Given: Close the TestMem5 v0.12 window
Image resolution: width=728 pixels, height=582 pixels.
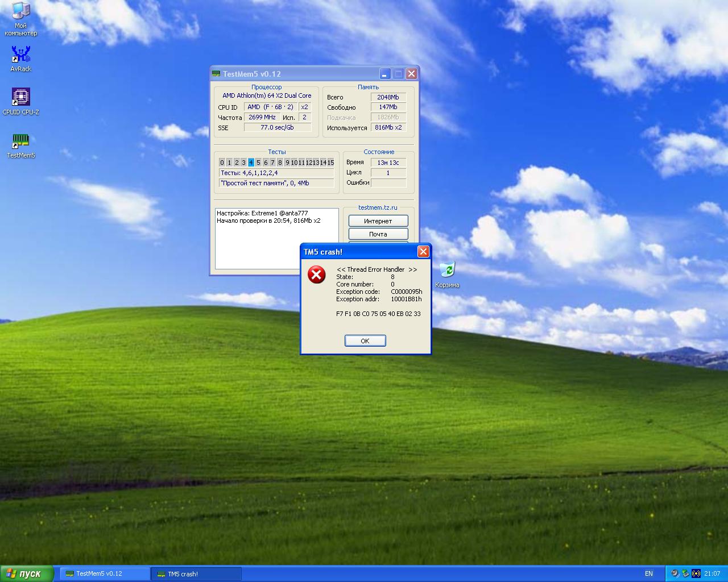Looking at the screenshot, I should pos(412,74).
